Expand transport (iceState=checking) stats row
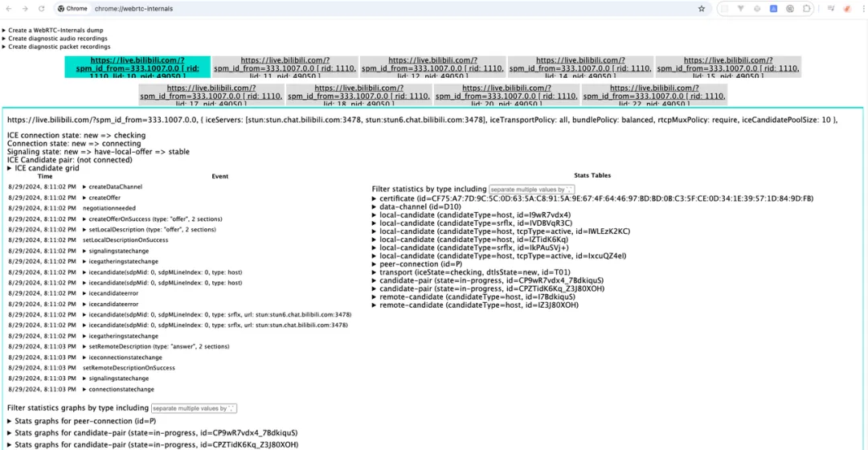868x450 pixels. [x=471, y=272]
